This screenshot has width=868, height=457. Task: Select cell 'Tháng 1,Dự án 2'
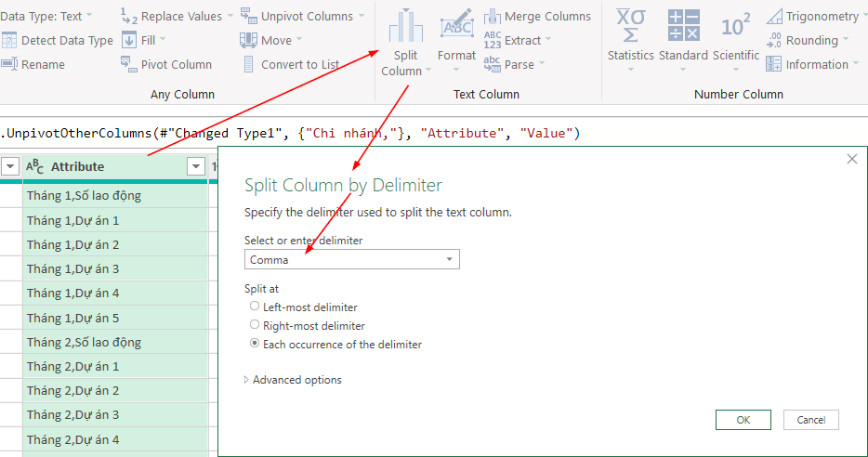coord(115,244)
